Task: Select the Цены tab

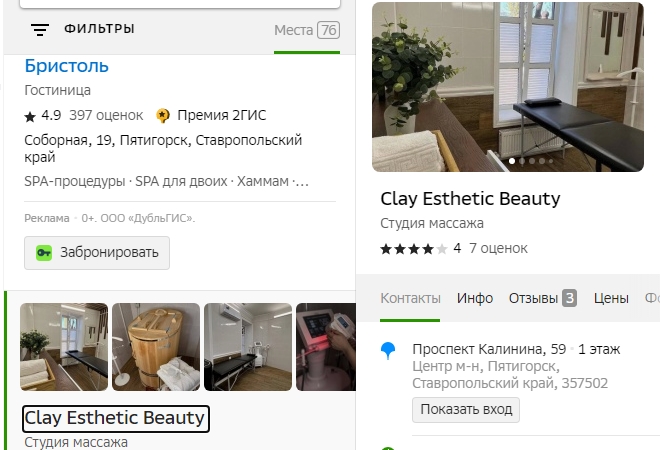Action: 611,298
